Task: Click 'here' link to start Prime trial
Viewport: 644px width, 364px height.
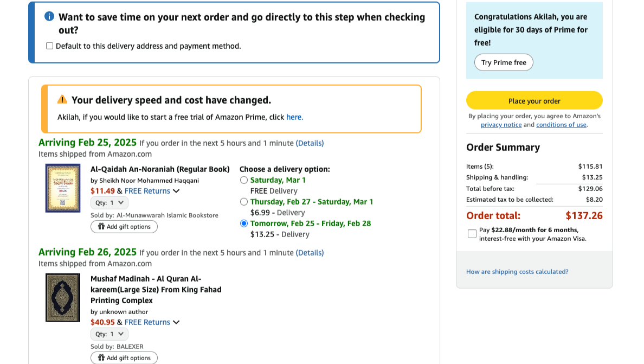Action: pyautogui.click(x=294, y=117)
